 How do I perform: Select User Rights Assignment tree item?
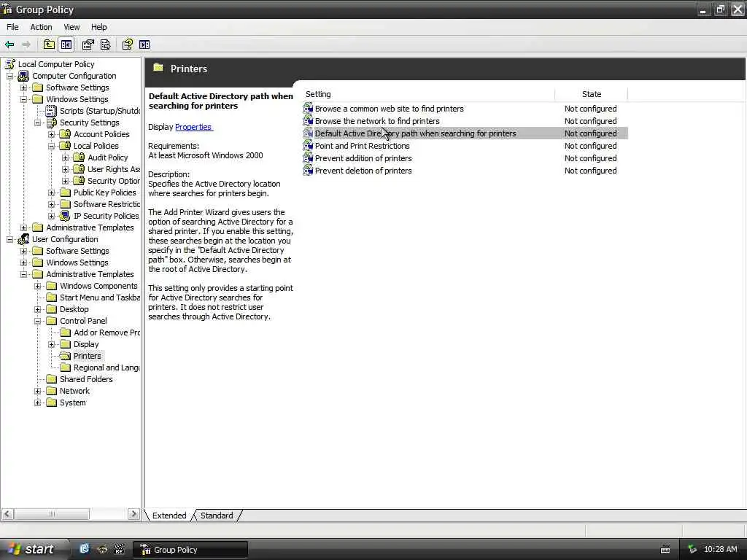(113, 169)
